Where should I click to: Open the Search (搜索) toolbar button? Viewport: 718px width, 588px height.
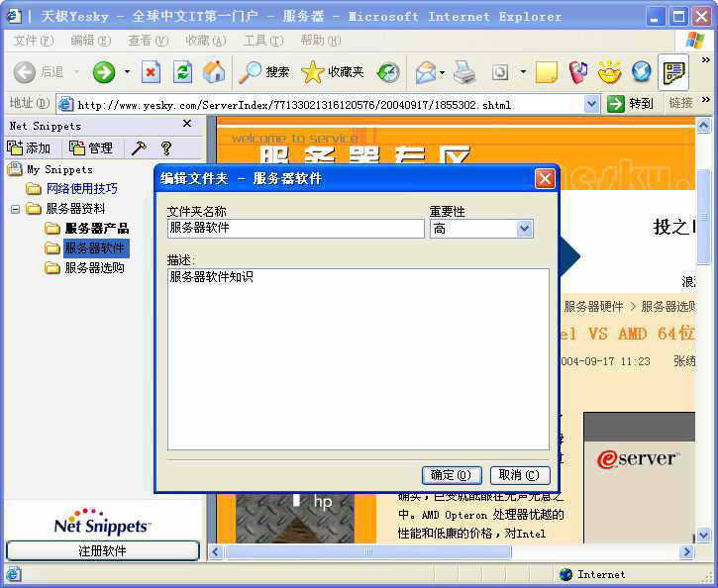pos(264,72)
